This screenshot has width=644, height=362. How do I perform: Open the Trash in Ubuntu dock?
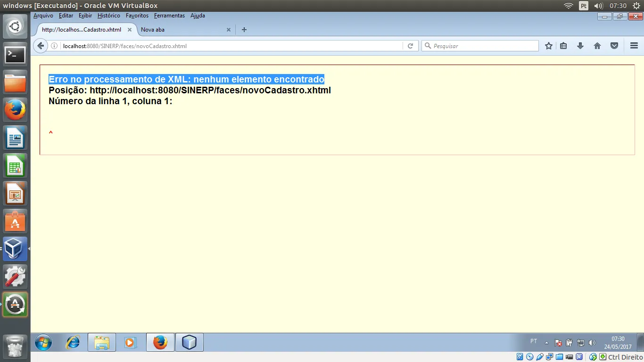[16, 346]
